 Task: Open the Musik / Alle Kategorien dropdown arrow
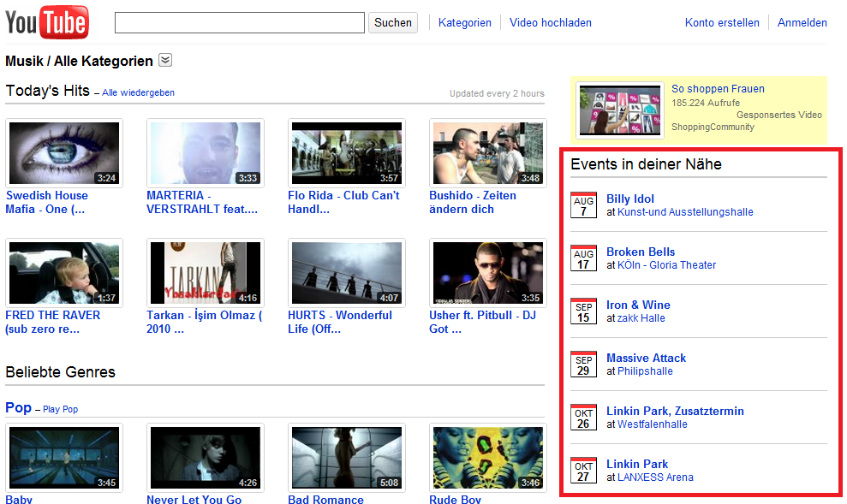coord(165,60)
